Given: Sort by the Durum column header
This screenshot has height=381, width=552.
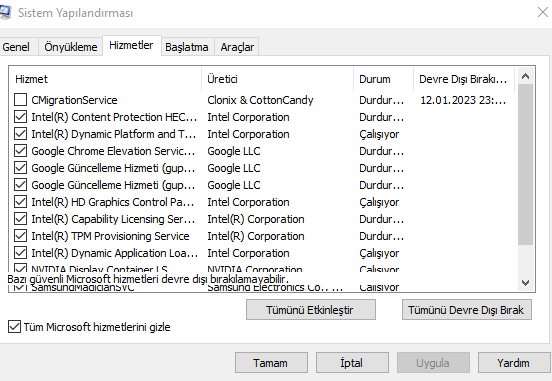Looking at the screenshot, I should 384,79.
